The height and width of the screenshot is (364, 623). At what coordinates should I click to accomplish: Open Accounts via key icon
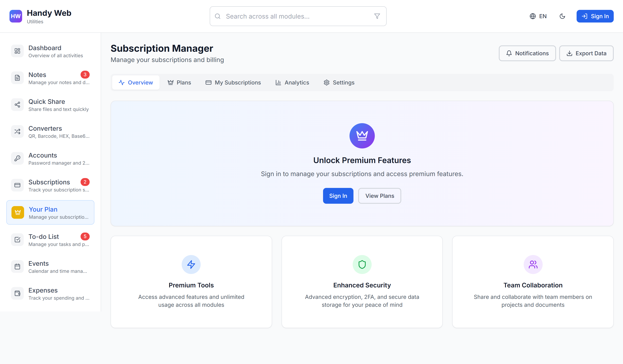click(17, 158)
